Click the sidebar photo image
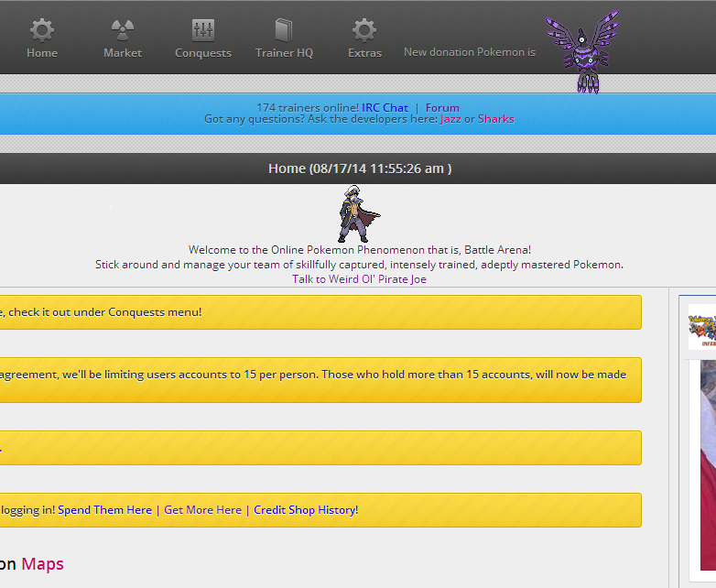This screenshot has width=716, height=588. coord(709,465)
